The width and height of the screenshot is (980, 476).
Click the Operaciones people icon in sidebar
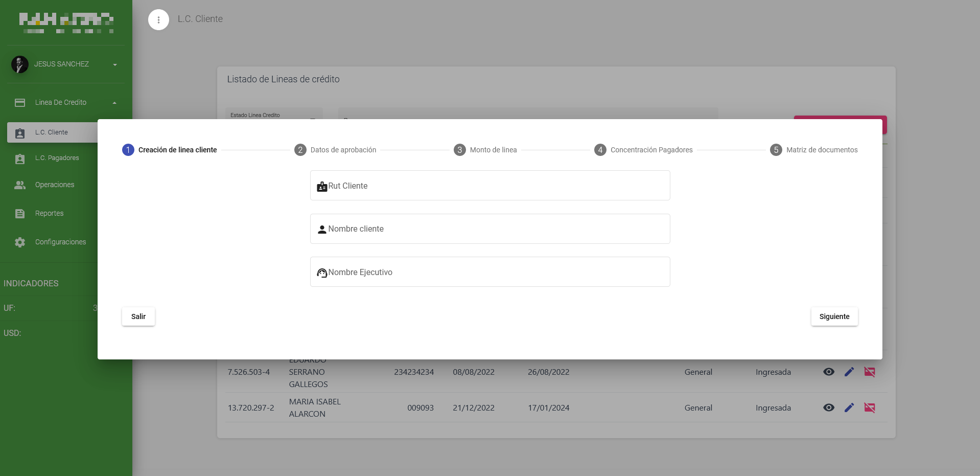click(20, 185)
